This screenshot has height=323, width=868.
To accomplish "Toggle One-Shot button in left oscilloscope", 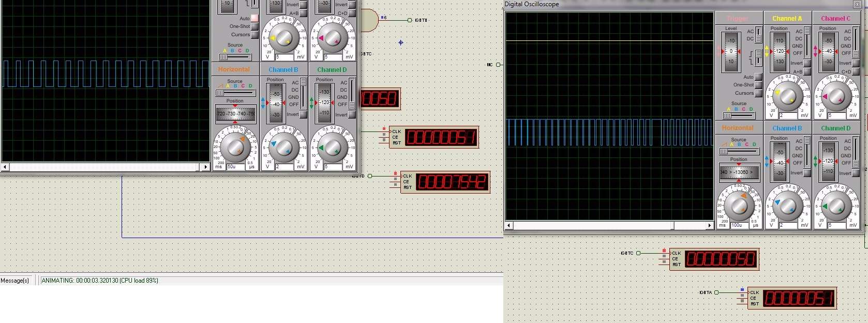I will click(x=255, y=26).
